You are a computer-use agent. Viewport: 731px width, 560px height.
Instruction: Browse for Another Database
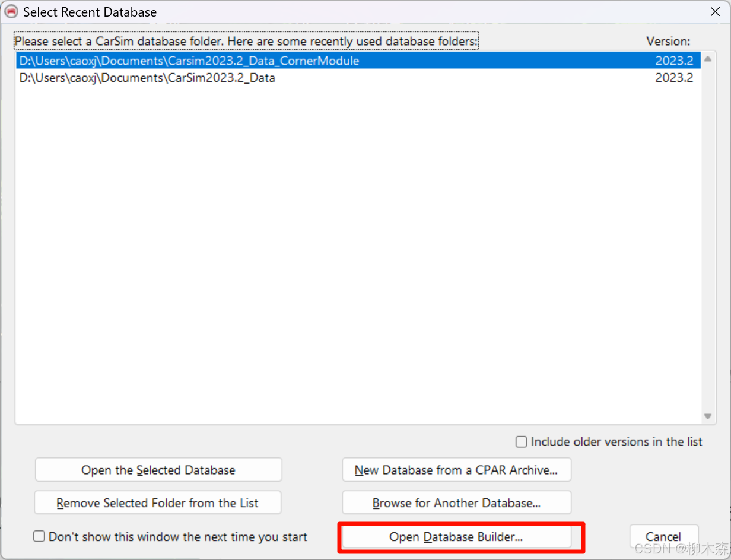[456, 502]
